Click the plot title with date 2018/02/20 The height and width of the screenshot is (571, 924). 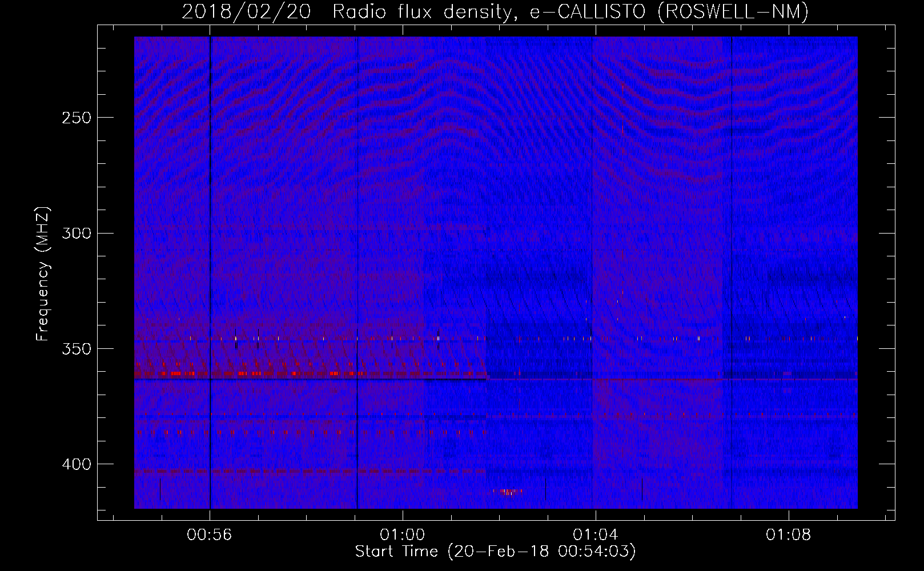pyautogui.click(x=495, y=11)
